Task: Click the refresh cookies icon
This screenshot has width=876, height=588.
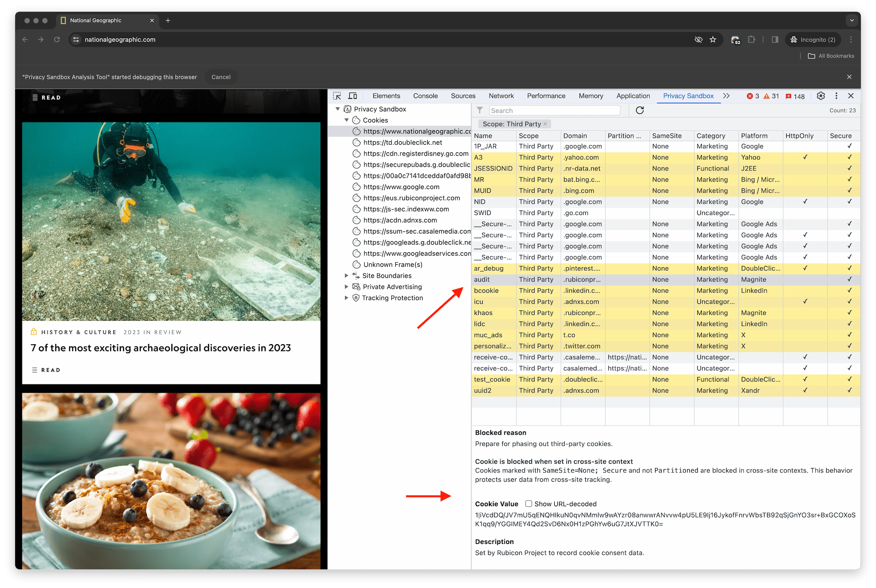Action: click(x=640, y=110)
